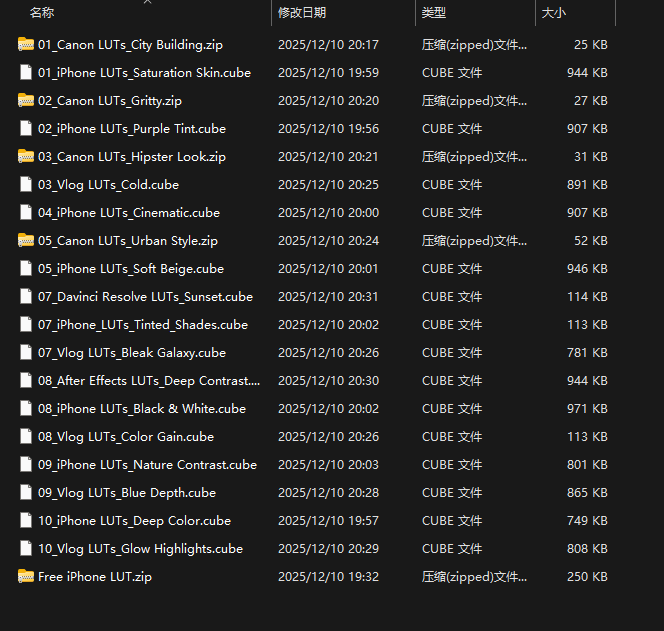664x631 pixels.
Task: Click file icon of 03_Vlog LUTs_Cold.cube
Action: (26, 184)
